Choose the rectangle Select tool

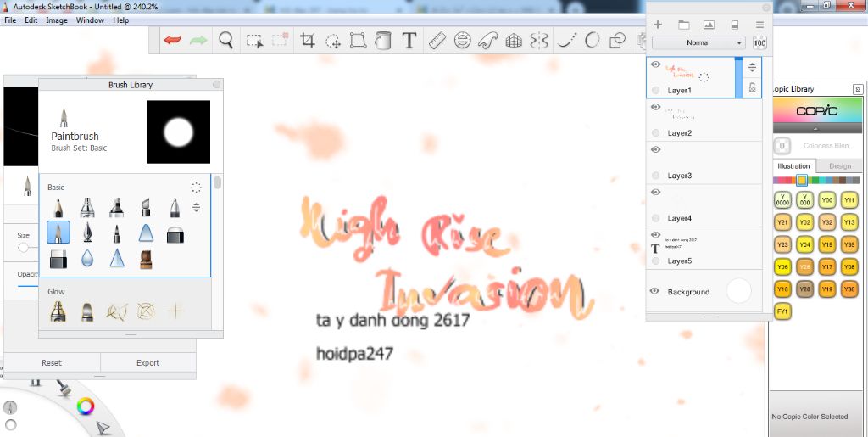coord(254,41)
